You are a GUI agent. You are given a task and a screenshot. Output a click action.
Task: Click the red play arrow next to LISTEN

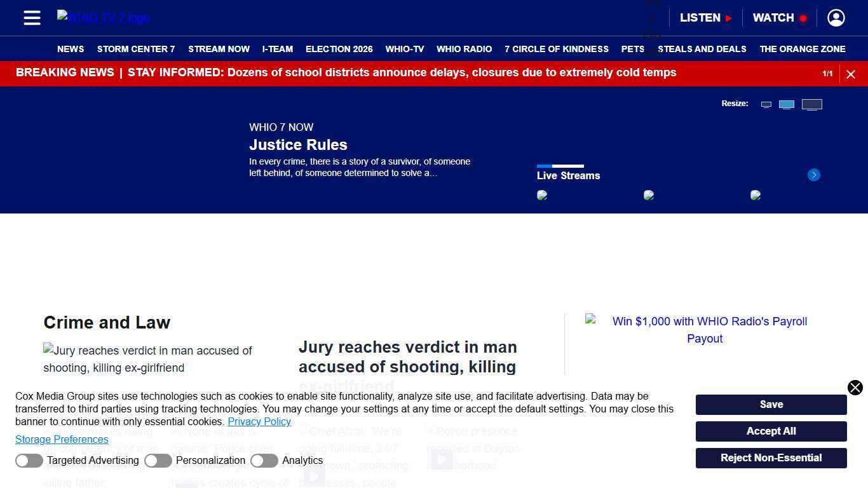pyautogui.click(x=727, y=18)
